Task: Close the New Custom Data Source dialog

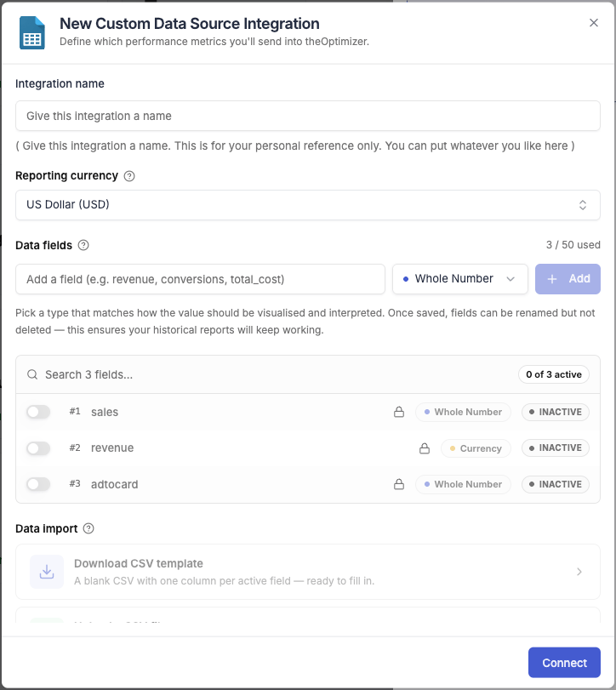Action: [594, 23]
